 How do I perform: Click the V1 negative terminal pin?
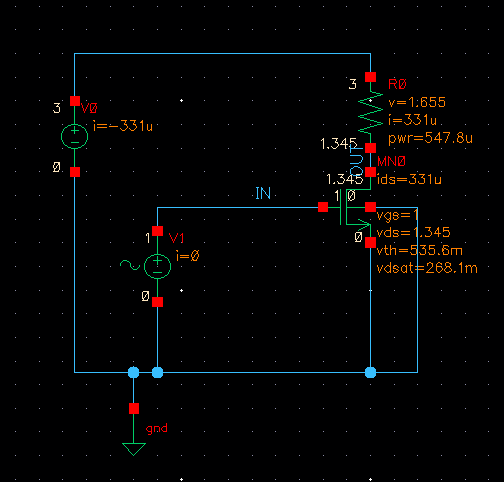157,302
